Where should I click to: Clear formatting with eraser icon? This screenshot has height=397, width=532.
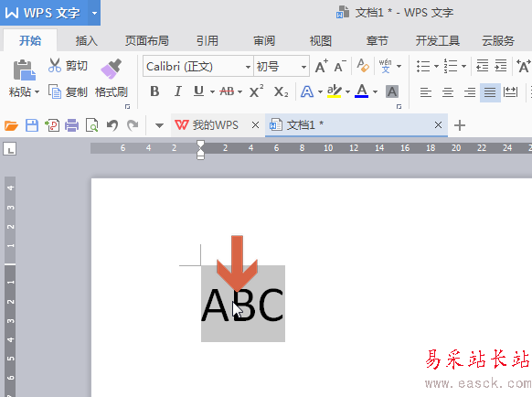coord(363,66)
